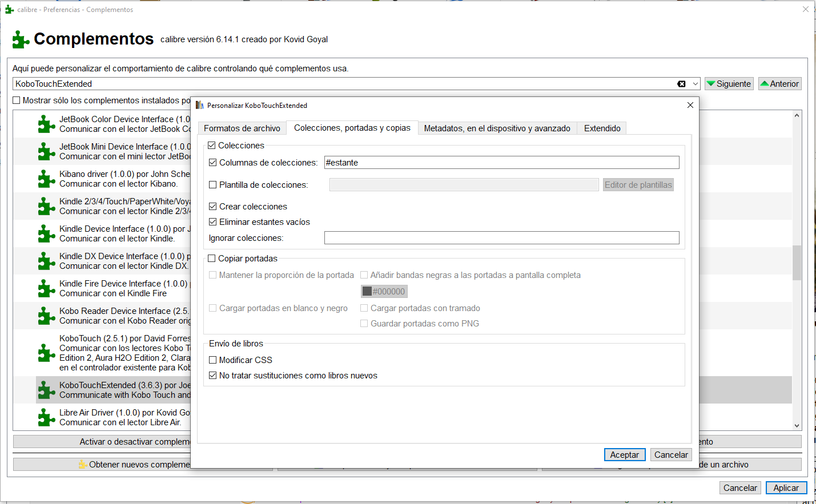The height and width of the screenshot is (504, 816).
Task: Switch to Formatos de archivo tab
Action: pyautogui.click(x=242, y=128)
